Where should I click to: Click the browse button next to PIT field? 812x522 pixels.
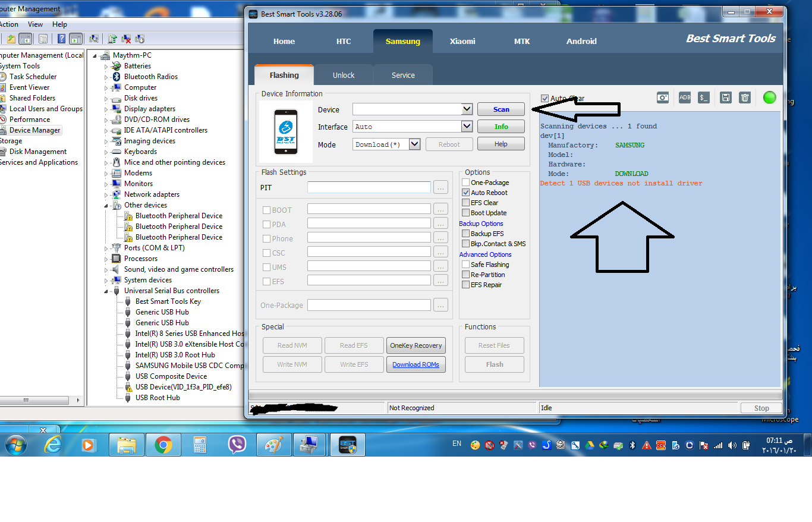click(440, 187)
